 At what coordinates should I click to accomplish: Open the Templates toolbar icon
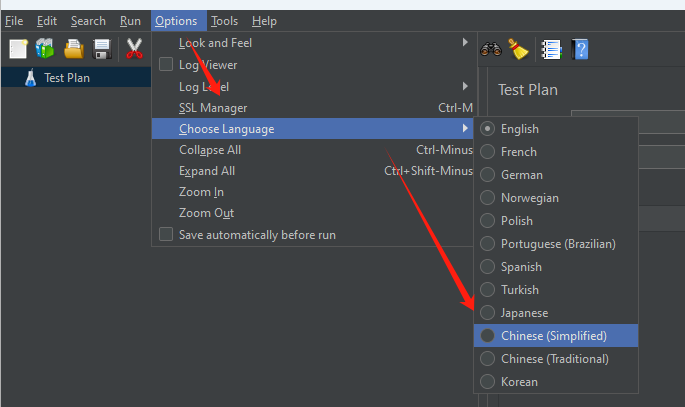coord(45,48)
